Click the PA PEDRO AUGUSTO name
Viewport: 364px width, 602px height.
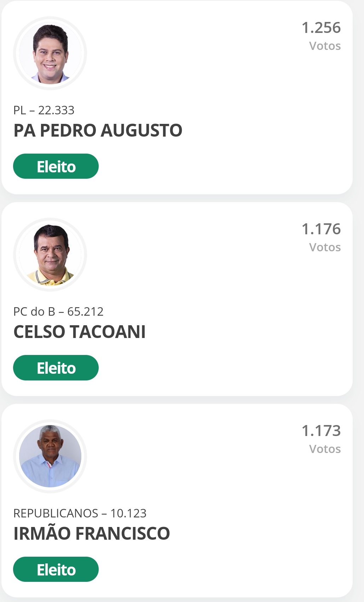click(98, 130)
